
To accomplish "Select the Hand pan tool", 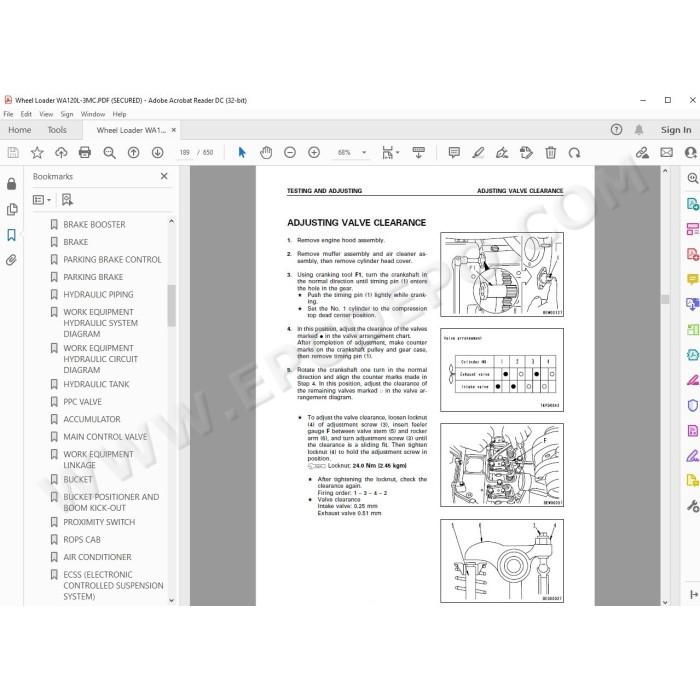I will pos(266,153).
